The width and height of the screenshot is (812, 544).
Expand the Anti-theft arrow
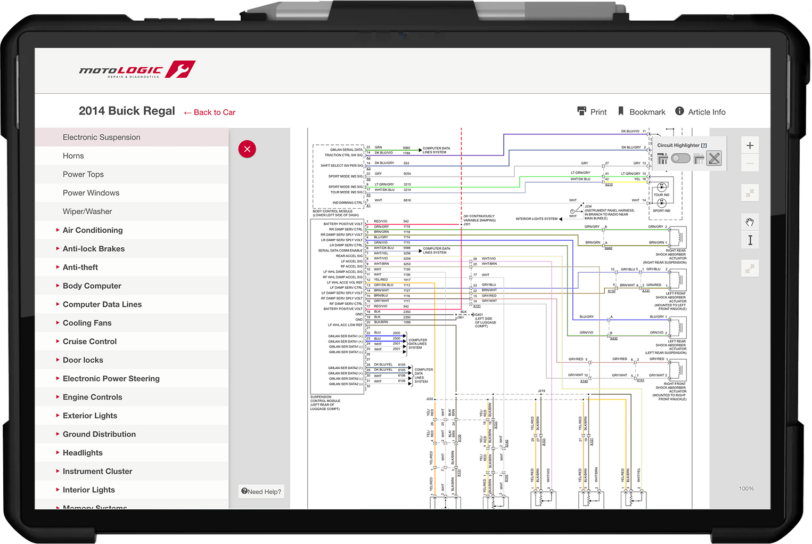tap(57, 267)
